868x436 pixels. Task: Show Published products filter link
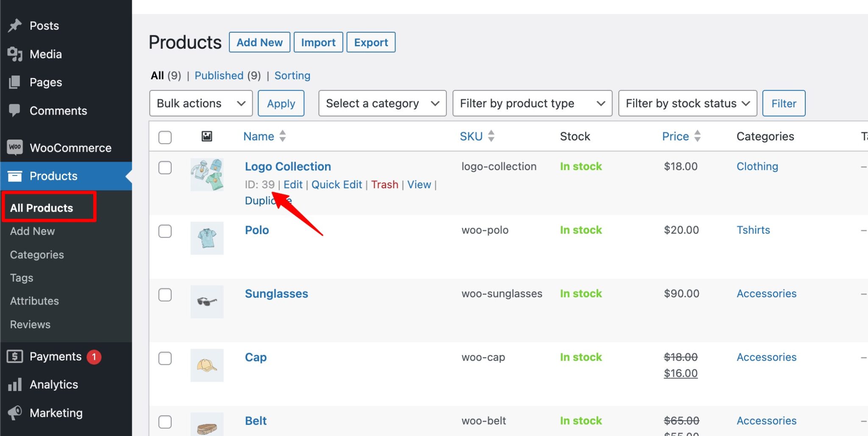pyautogui.click(x=219, y=75)
